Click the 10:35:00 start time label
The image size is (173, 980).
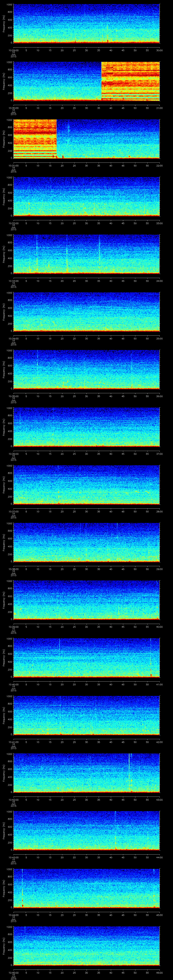pyautogui.click(x=13, y=396)
